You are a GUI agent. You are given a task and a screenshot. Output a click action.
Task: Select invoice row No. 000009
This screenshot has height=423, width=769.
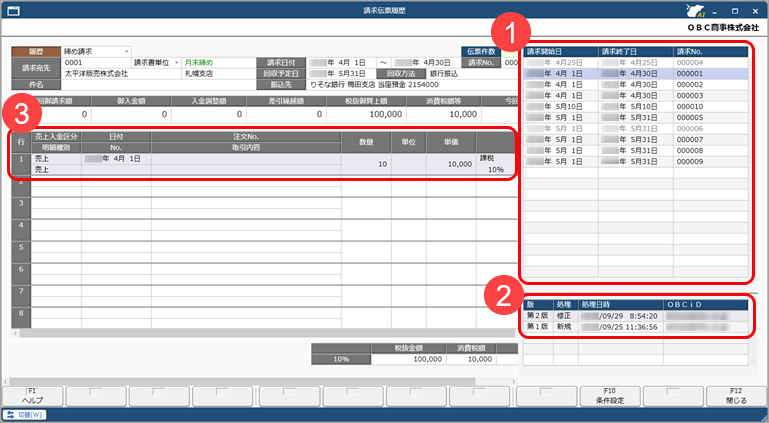click(x=636, y=161)
